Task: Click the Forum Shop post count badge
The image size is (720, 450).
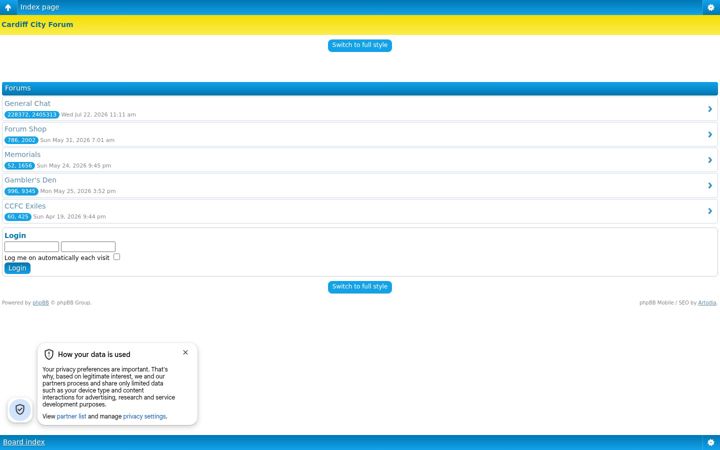Action: click(x=21, y=140)
